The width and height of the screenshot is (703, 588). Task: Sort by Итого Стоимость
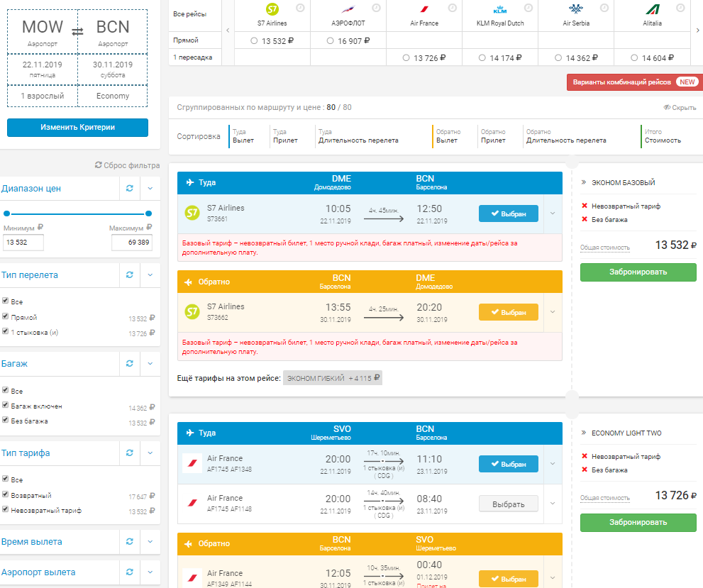(x=663, y=135)
